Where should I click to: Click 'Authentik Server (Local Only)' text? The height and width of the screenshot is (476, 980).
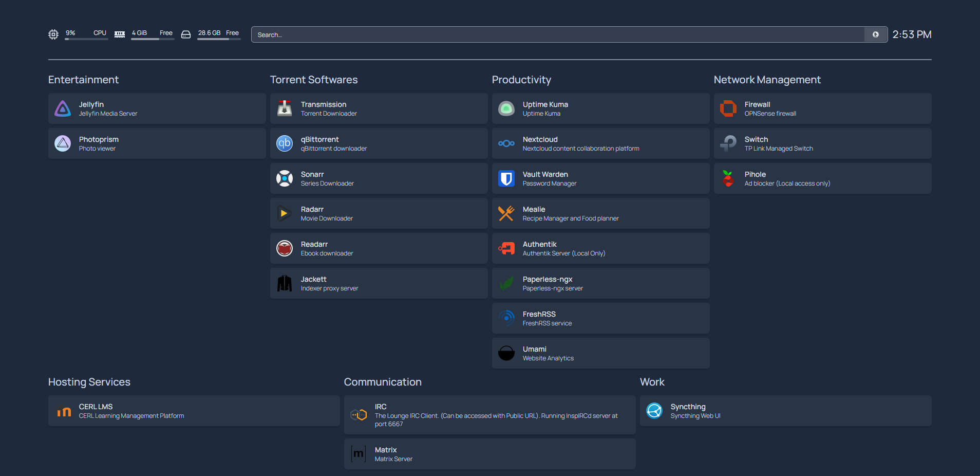(x=564, y=253)
